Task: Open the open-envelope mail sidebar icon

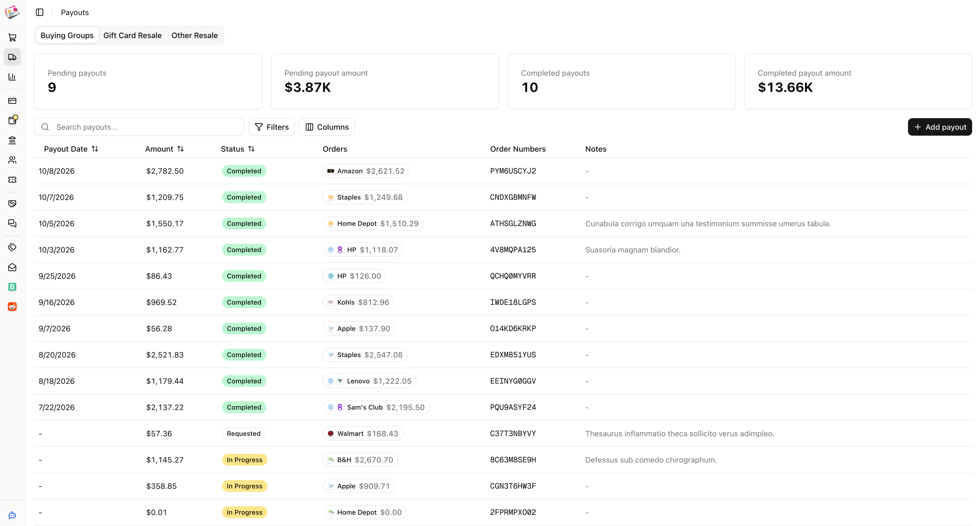Action: click(x=12, y=267)
